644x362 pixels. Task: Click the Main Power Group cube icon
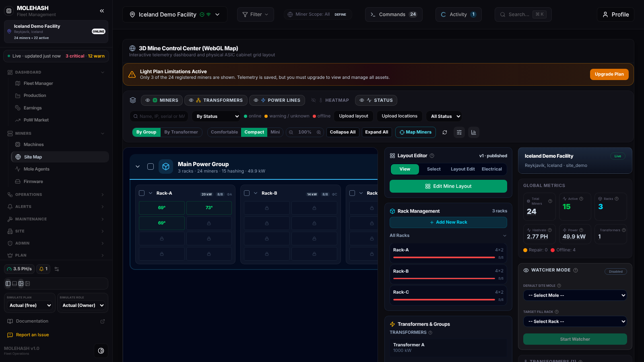(166, 167)
